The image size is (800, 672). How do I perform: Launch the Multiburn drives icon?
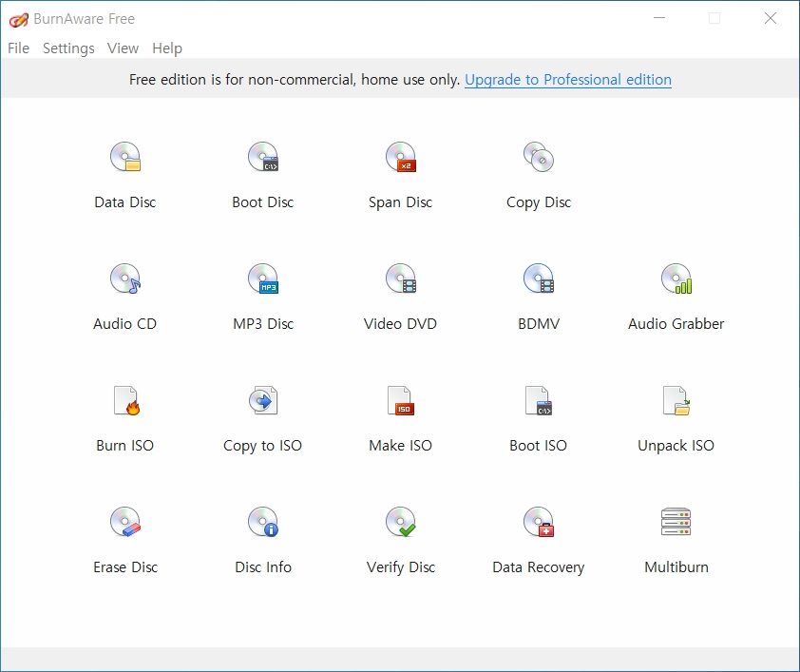[x=676, y=522]
